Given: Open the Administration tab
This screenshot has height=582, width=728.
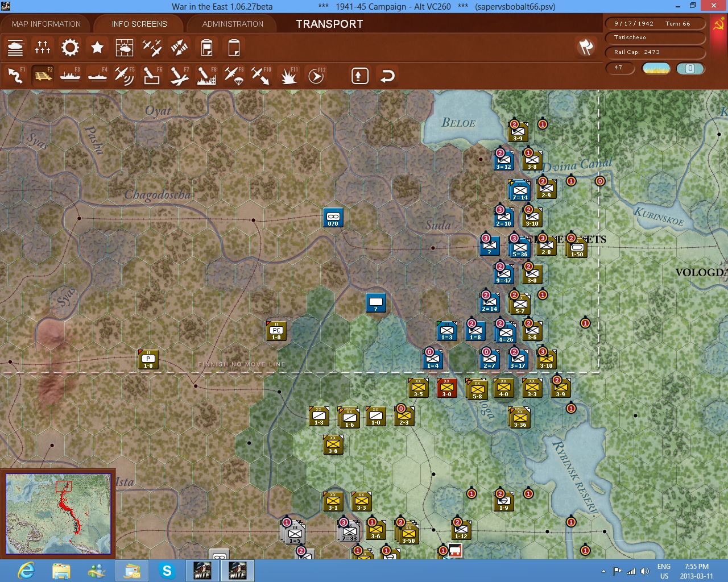Looking at the screenshot, I should click(233, 24).
